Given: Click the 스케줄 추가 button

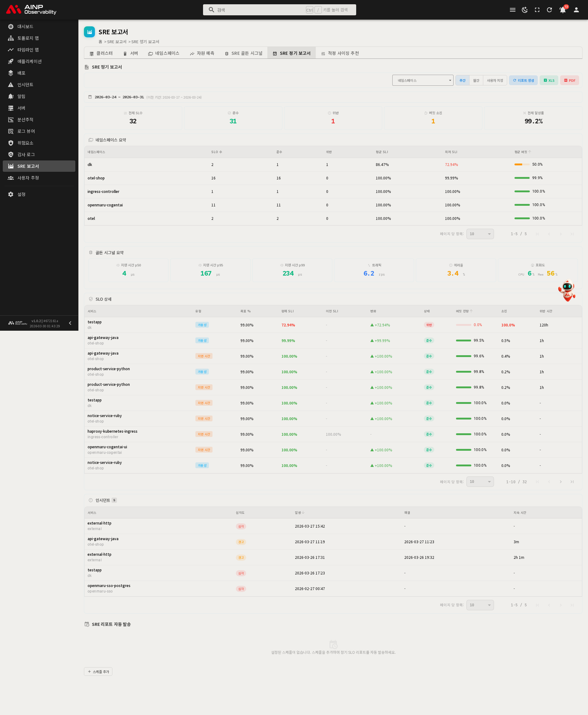Looking at the screenshot, I should tap(98, 672).
